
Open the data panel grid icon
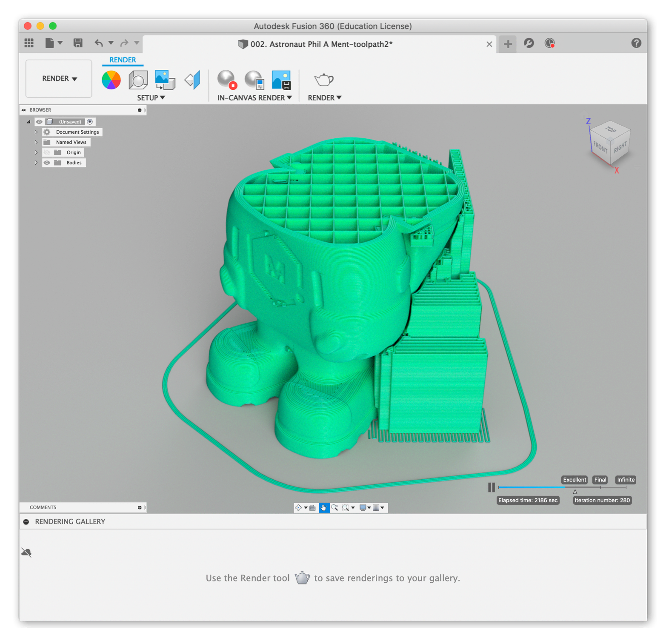coord(29,43)
